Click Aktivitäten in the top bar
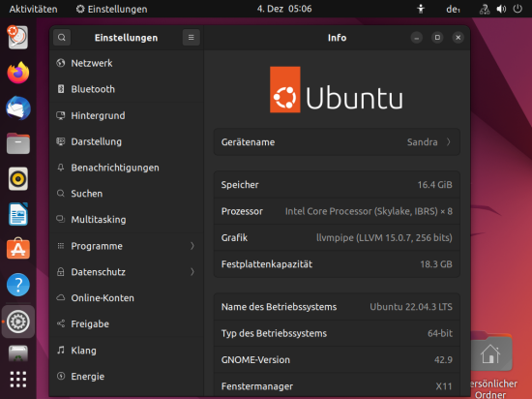The width and height of the screenshot is (532, 399). 33,9
